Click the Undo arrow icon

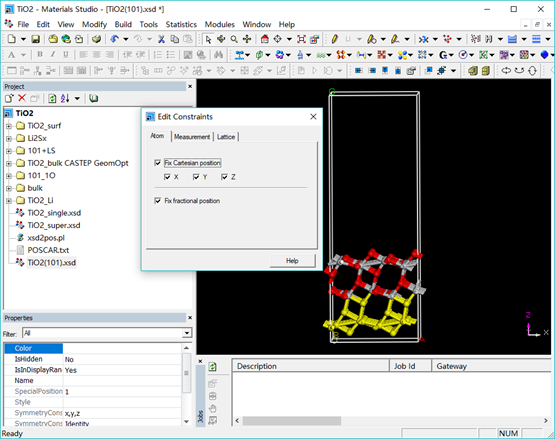tap(114, 39)
